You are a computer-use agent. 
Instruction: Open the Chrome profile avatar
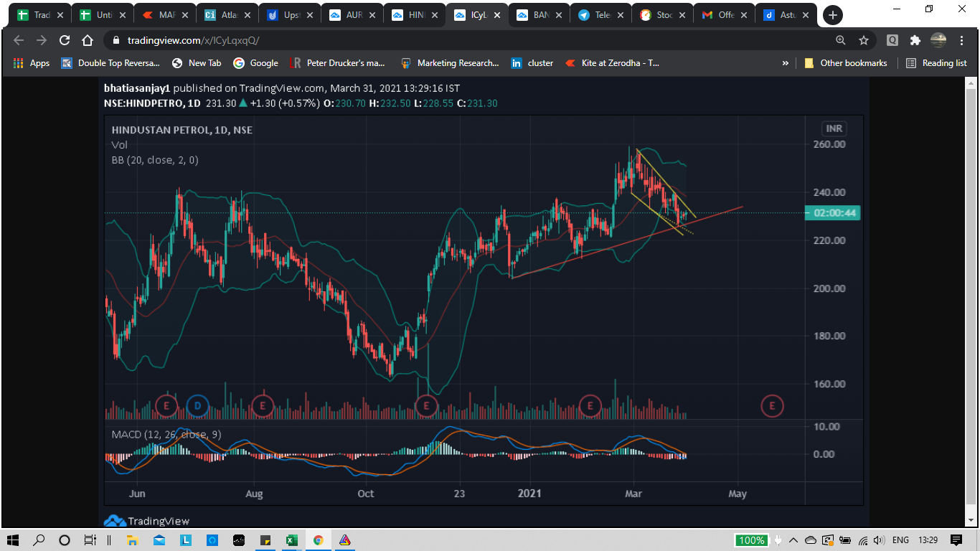(938, 40)
